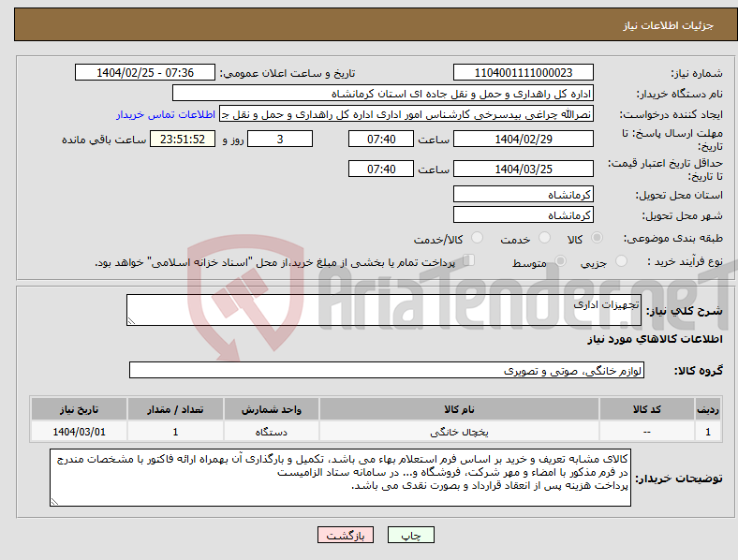
Task: Click the واحد شمارش column header
Action: click(x=272, y=409)
